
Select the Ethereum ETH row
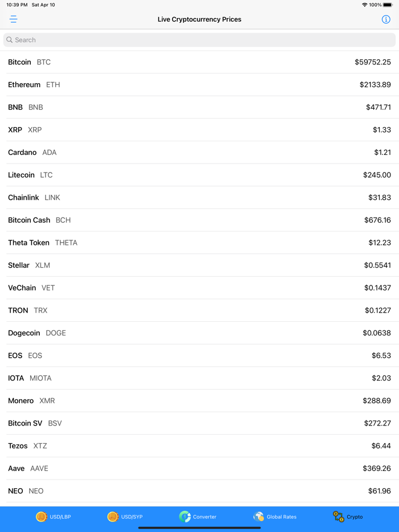click(199, 85)
